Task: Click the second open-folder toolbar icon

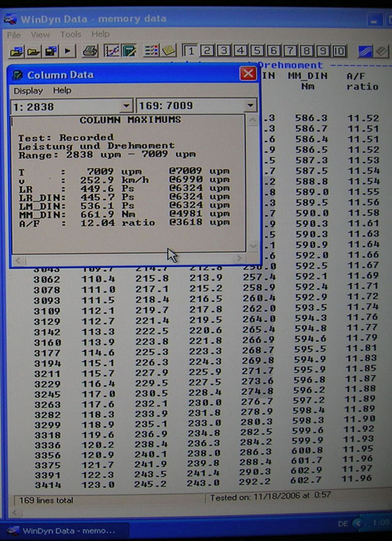Action: tap(34, 51)
